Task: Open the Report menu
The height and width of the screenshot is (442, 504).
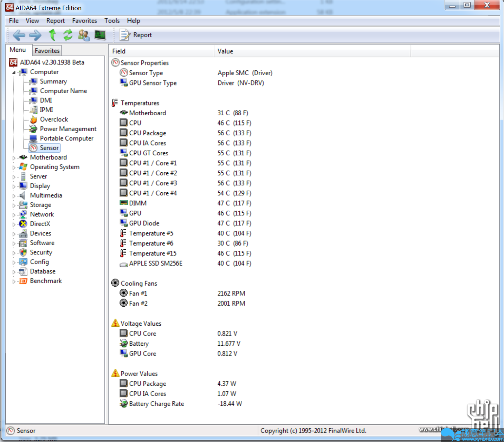Action: pos(56,21)
